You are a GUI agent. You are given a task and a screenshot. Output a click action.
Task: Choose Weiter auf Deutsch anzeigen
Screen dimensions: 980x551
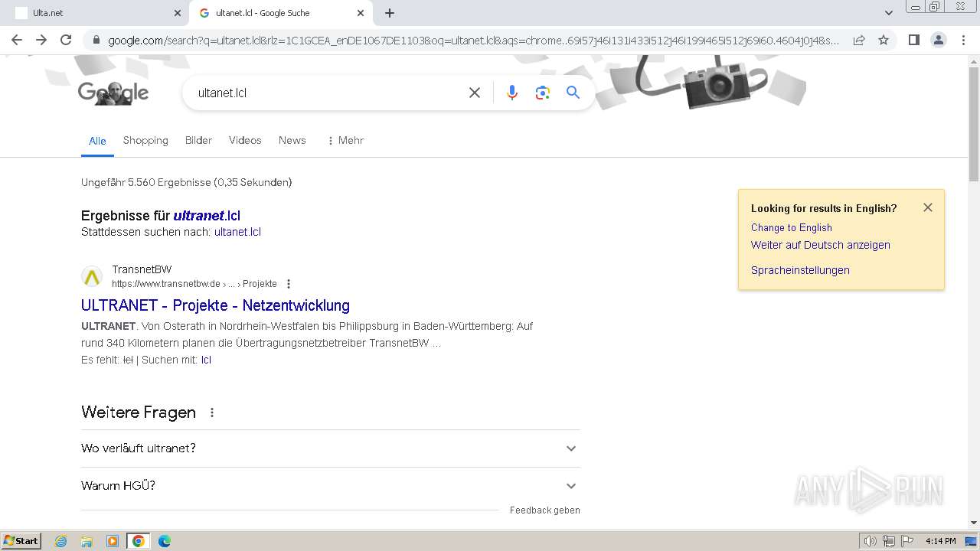820,245
